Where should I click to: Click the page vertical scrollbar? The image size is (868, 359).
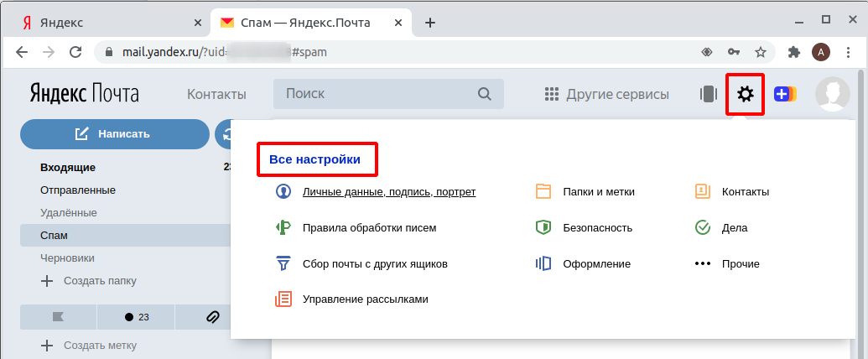tap(861, 215)
